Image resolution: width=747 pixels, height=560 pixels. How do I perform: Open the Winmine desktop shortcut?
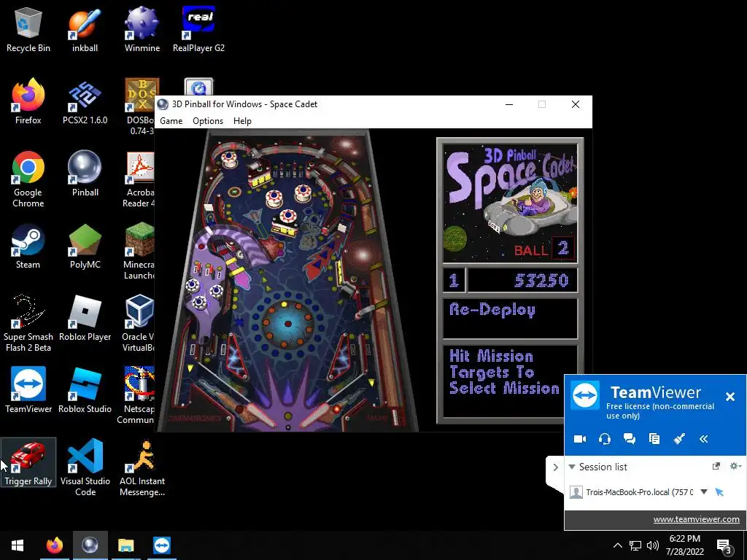click(x=142, y=29)
